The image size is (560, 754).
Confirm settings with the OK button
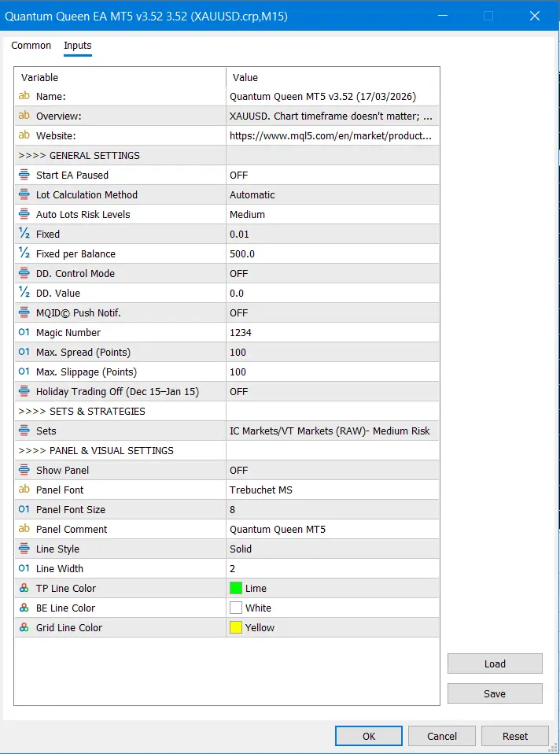pyautogui.click(x=369, y=736)
